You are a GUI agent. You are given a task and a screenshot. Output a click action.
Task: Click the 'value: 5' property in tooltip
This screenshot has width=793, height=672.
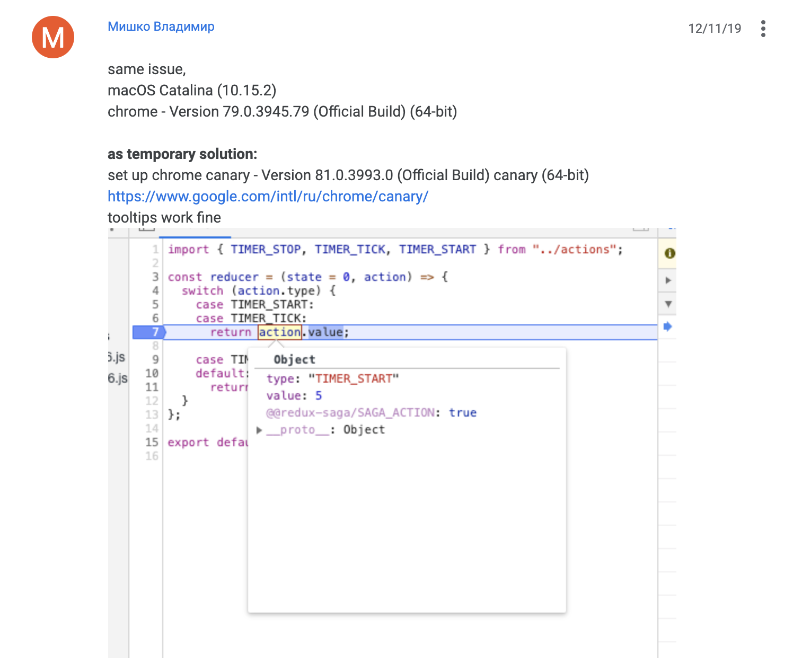click(x=294, y=396)
